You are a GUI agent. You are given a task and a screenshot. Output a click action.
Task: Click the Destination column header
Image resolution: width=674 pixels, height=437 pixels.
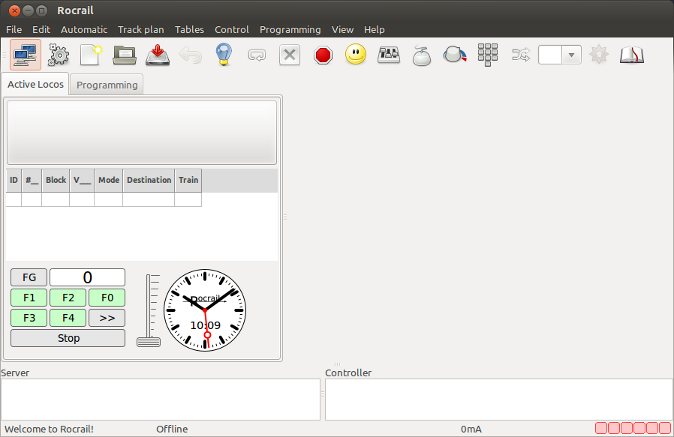coord(148,180)
